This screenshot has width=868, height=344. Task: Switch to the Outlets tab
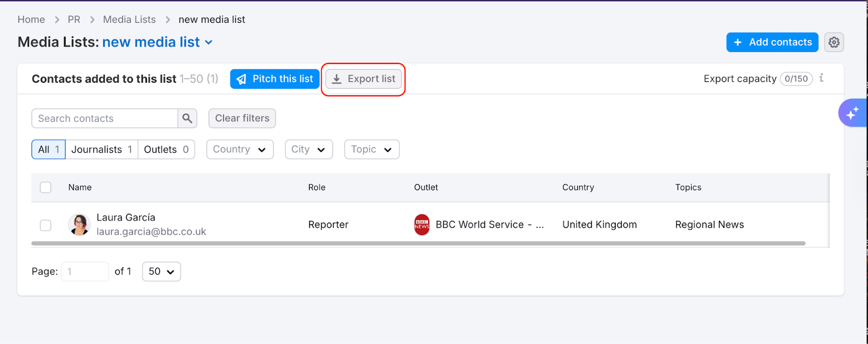click(x=166, y=150)
